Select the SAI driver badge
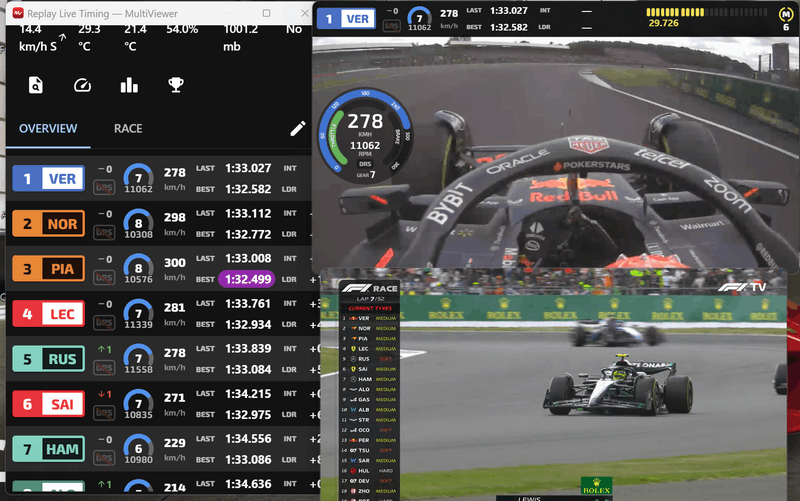This screenshot has height=501, width=800. point(48,404)
